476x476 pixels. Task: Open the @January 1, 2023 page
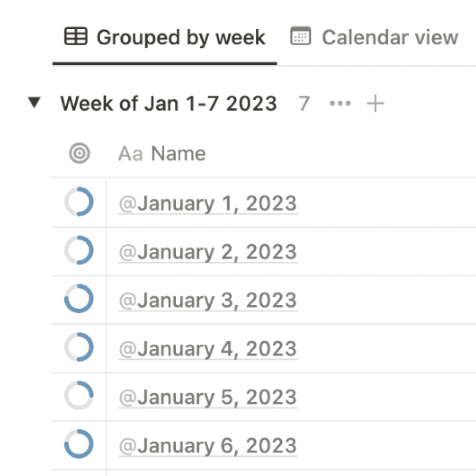(208, 204)
